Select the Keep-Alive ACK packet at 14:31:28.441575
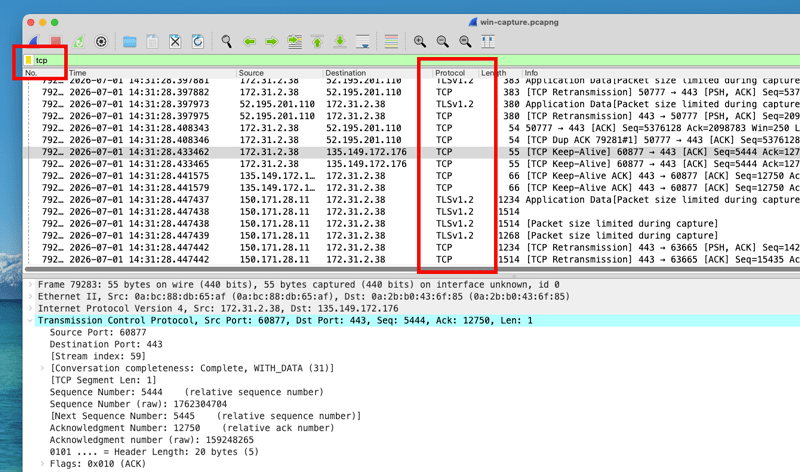The width and height of the screenshot is (800, 472). coord(411,176)
